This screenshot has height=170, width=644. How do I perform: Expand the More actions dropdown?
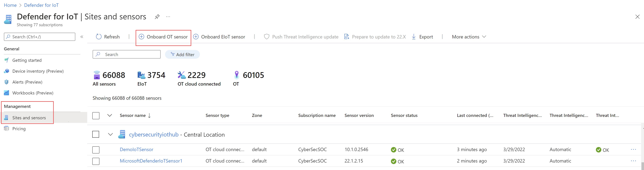469,37
